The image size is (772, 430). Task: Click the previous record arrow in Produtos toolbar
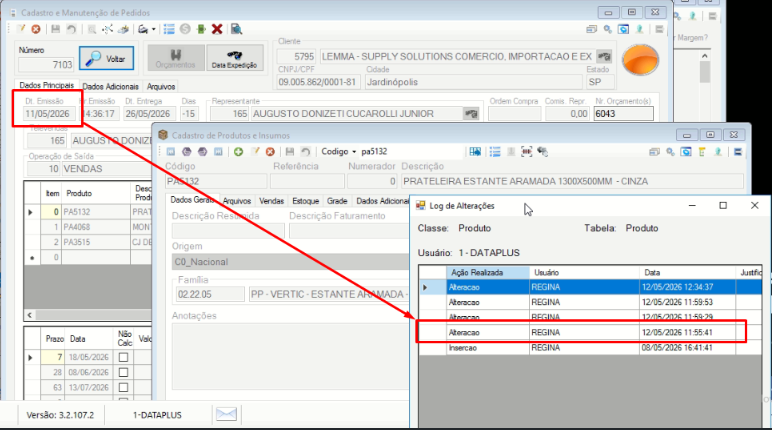click(187, 152)
